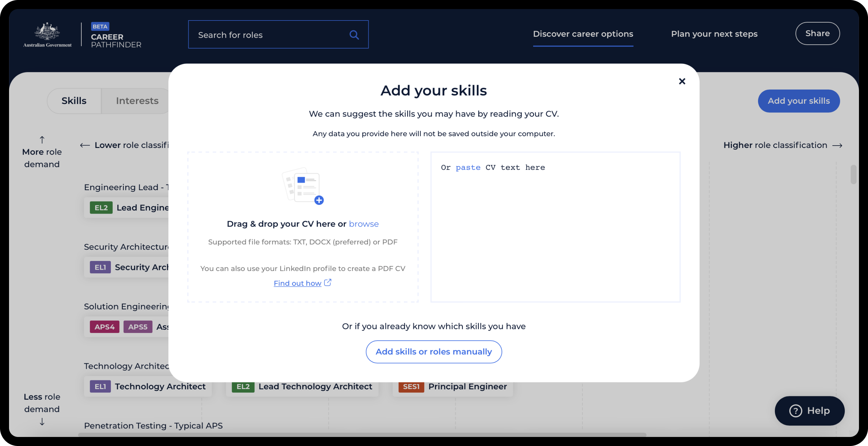
Task: Open Discover career options menu
Action: (x=583, y=34)
